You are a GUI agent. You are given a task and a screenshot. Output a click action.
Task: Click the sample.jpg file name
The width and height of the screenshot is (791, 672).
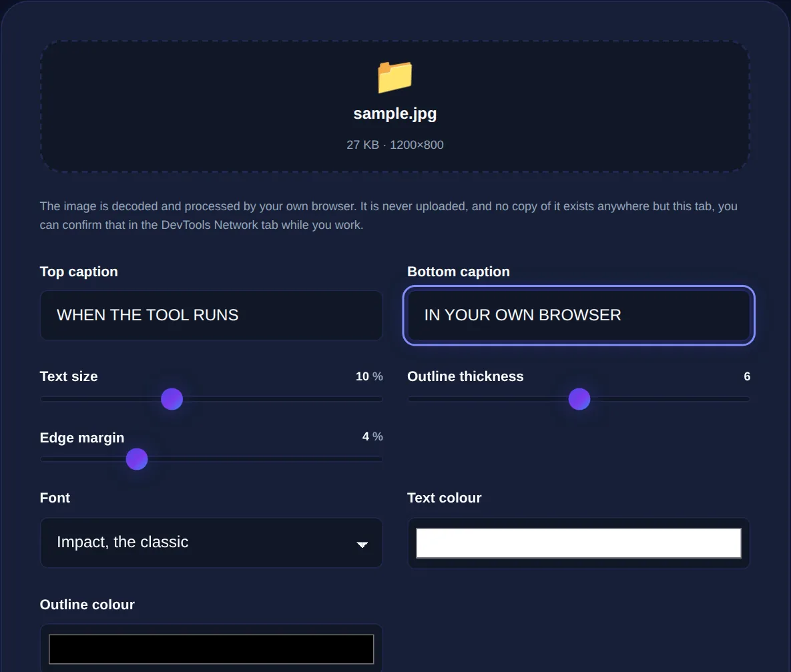coord(395,113)
